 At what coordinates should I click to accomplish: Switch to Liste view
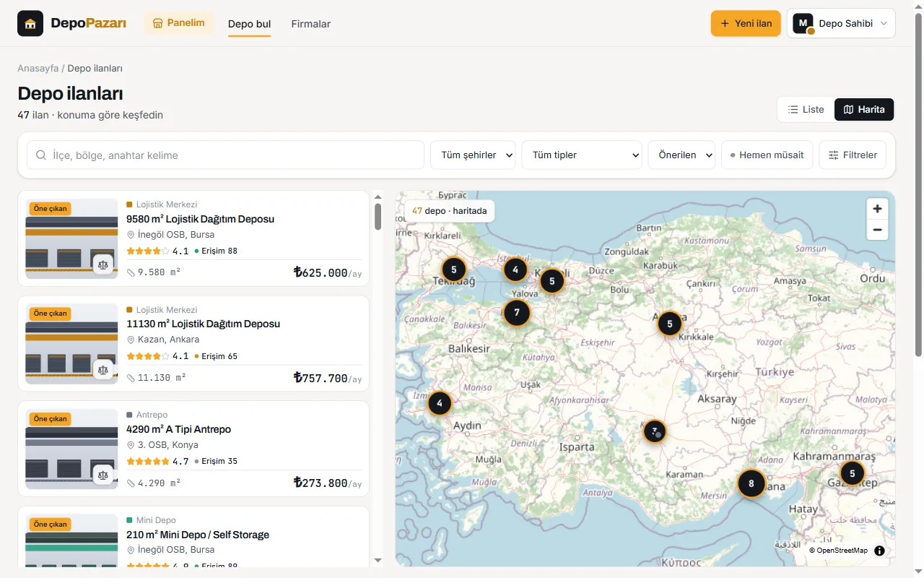coord(806,110)
